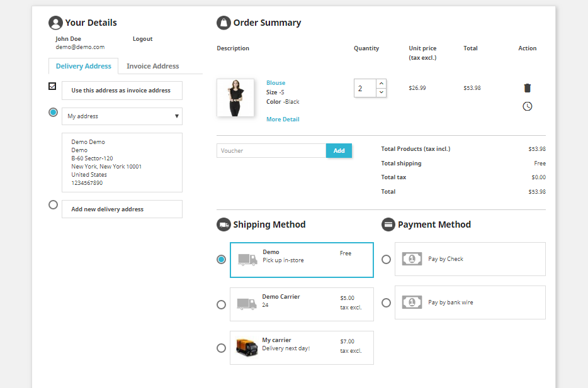The image size is (588, 388).
Task: Select the Demo pick up in-store shipping radio
Action: pyautogui.click(x=221, y=260)
